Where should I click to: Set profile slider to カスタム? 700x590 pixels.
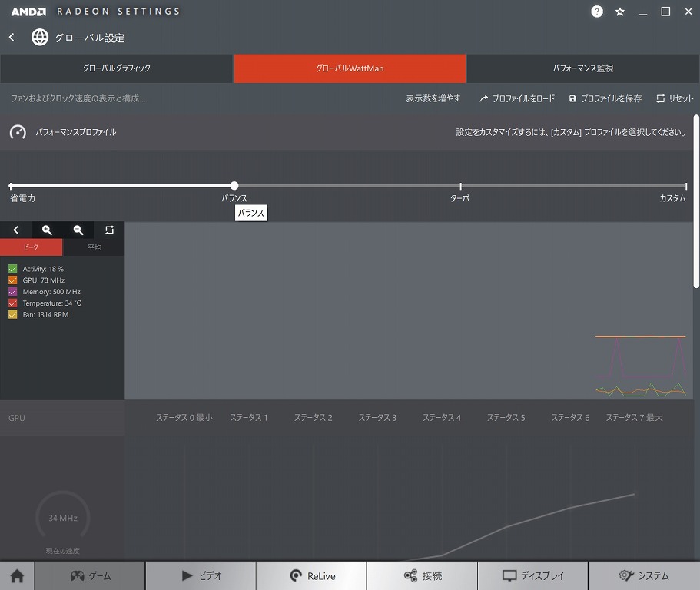(x=685, y=186)
